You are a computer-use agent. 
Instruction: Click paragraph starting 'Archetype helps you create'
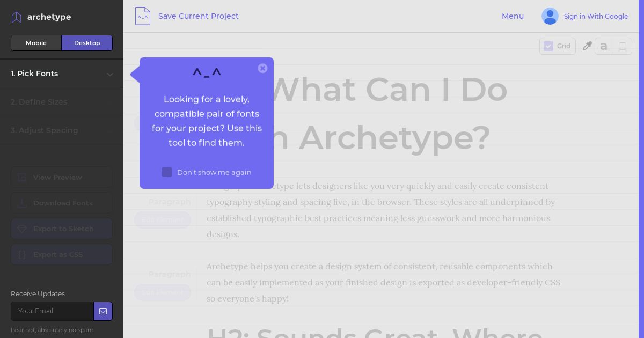[x=383, y=282]
